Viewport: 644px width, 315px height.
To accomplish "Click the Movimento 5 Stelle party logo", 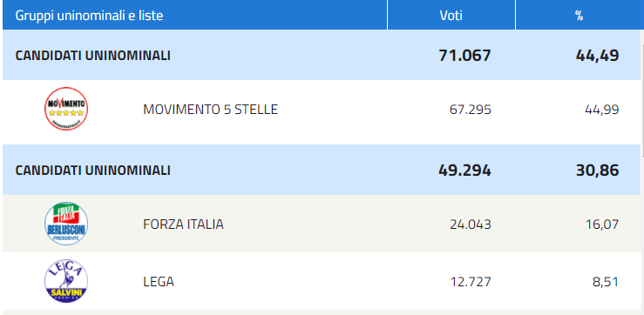I will coord(66,109).
